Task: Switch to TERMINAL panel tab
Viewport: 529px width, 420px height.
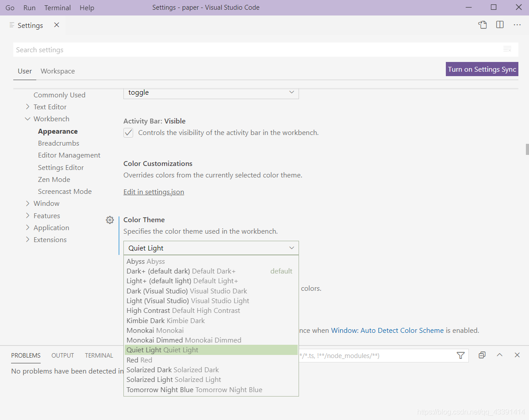Action: (99, 355)
